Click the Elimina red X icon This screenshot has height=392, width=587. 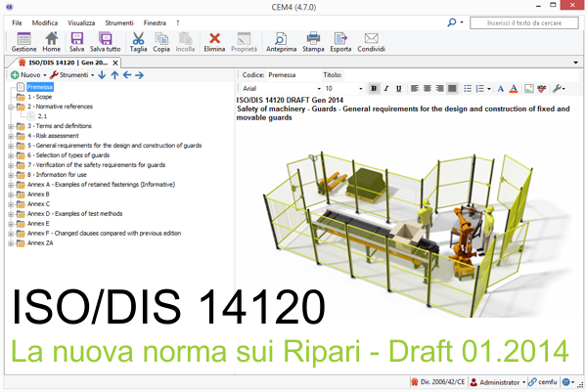pos(215,41)
